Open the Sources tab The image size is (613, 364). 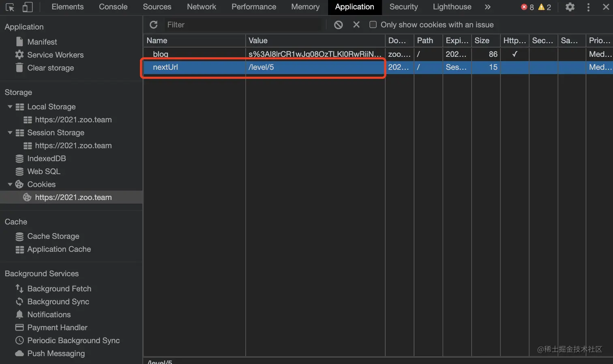pos(157,7)
